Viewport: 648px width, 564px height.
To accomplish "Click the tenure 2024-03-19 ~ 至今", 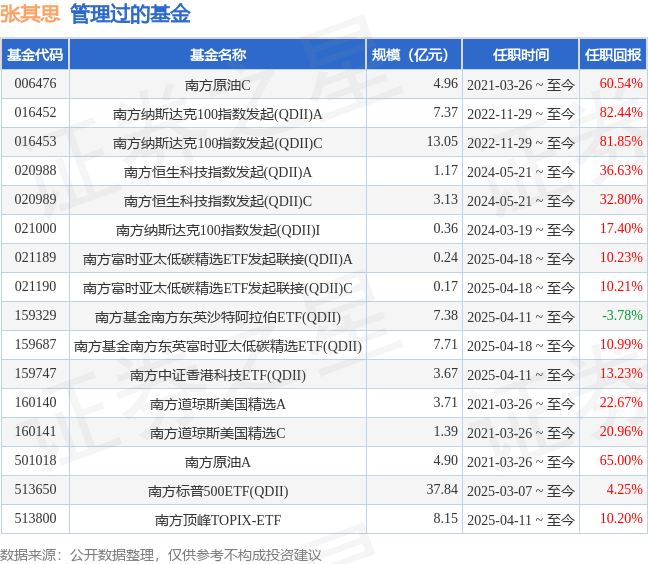I will click(521, 230).
